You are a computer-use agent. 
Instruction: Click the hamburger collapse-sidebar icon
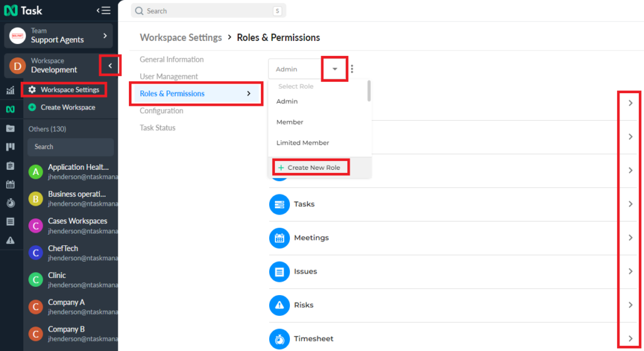click(x=104, y=10)
